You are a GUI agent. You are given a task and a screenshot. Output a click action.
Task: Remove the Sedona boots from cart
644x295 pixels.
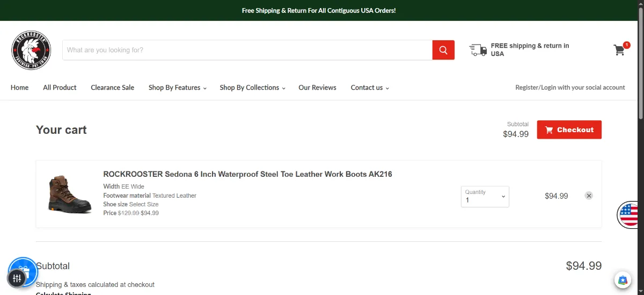589,196
